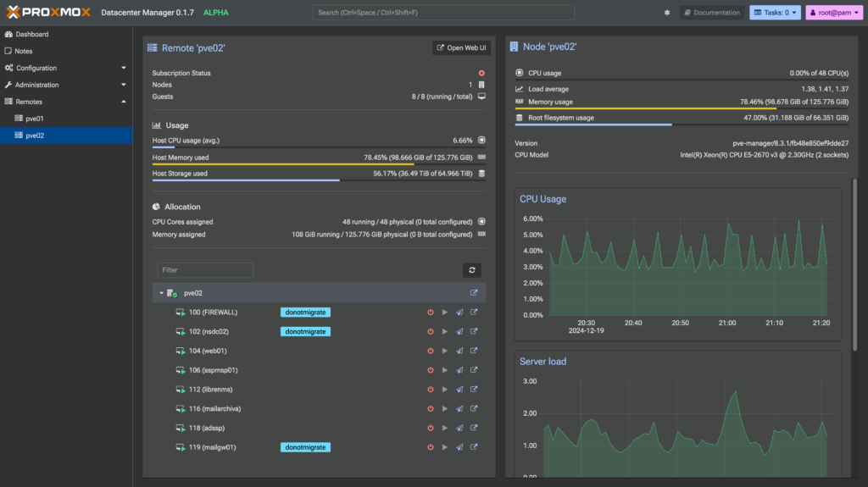Click the Open Web UI button
This screenshot has height=487, width=868.
pos(461,48)
